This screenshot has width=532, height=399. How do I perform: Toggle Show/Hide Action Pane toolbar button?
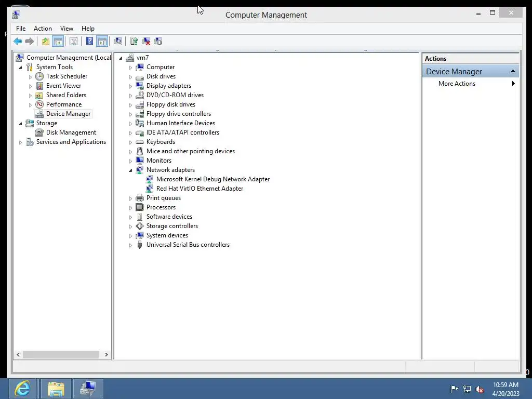102,42
